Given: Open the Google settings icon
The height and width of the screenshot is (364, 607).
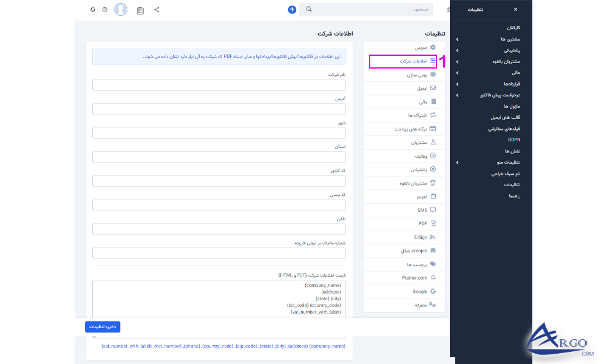Looking at the screenshot, I should tap(433, 291).
